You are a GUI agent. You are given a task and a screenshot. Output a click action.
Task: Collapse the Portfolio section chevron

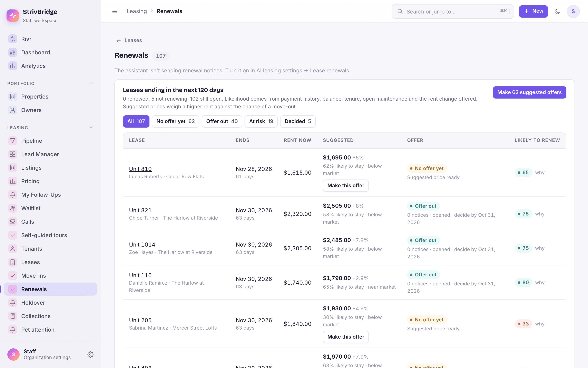pos(91,83)
